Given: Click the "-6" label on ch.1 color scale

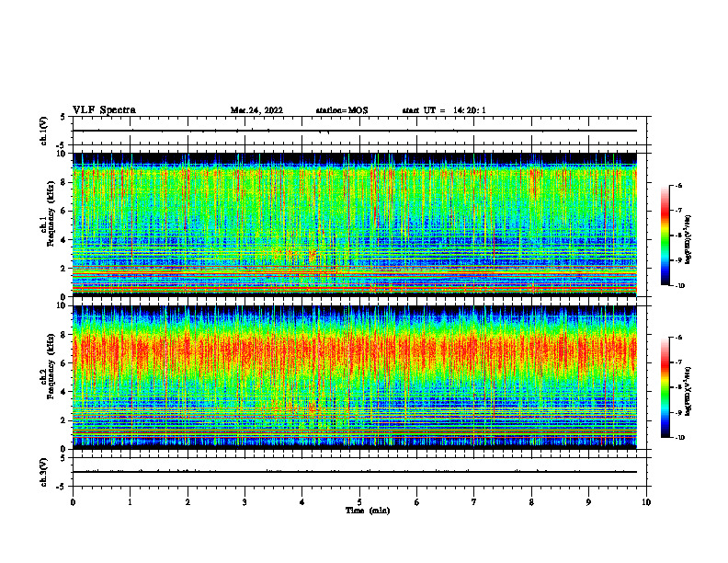Looking at the screenshot, I should (678, 186).
